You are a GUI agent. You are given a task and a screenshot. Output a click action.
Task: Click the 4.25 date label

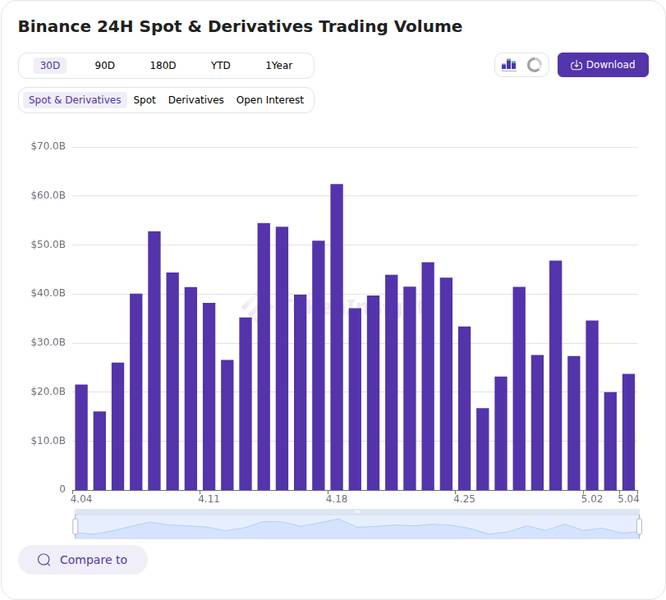point(464,499)
